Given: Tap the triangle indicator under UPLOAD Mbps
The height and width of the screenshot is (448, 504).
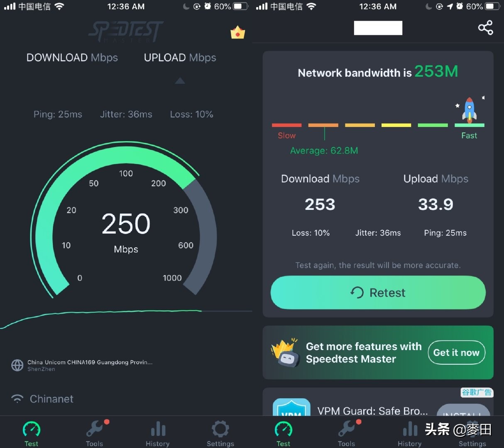Looking at the screenshot, I should pyautogui.click(x=180, y=80).
